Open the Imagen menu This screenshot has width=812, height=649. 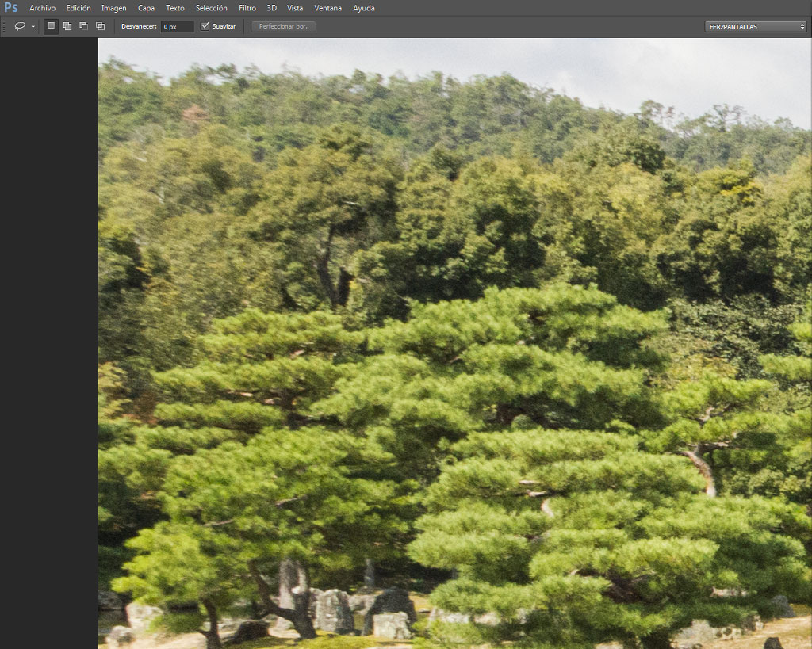(114, 8)
